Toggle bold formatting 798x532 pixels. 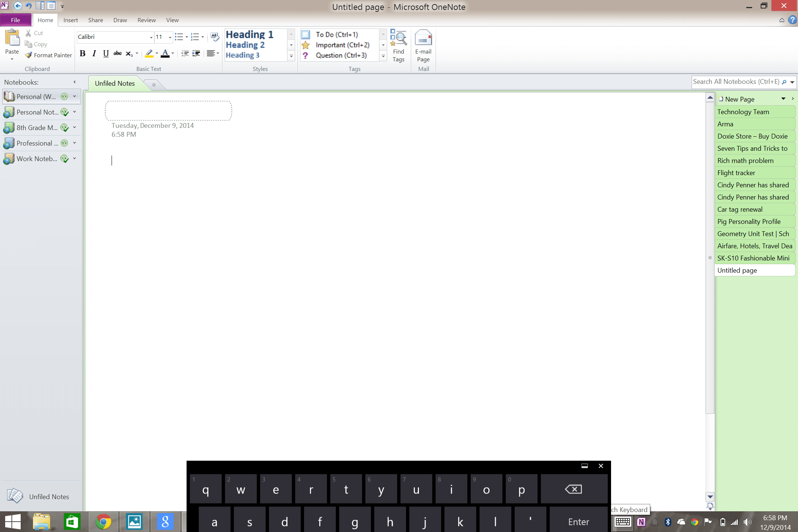click(83, 54)
